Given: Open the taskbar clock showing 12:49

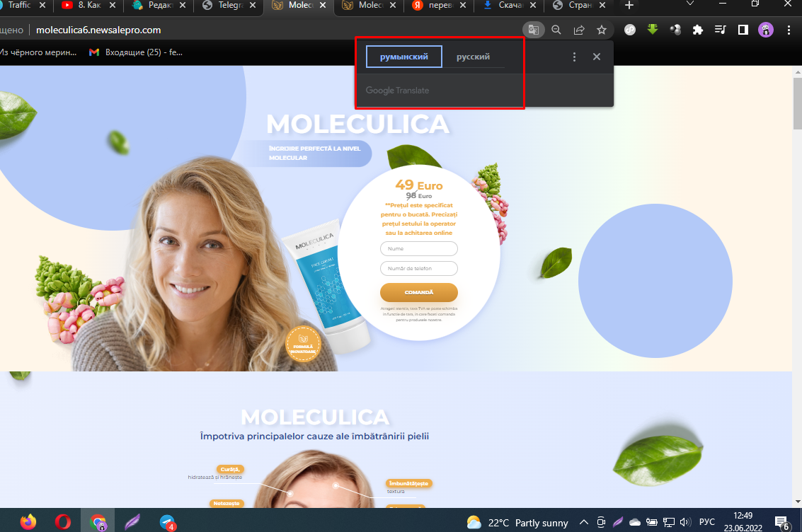Looking at the screenshot, I should (743, 522).
